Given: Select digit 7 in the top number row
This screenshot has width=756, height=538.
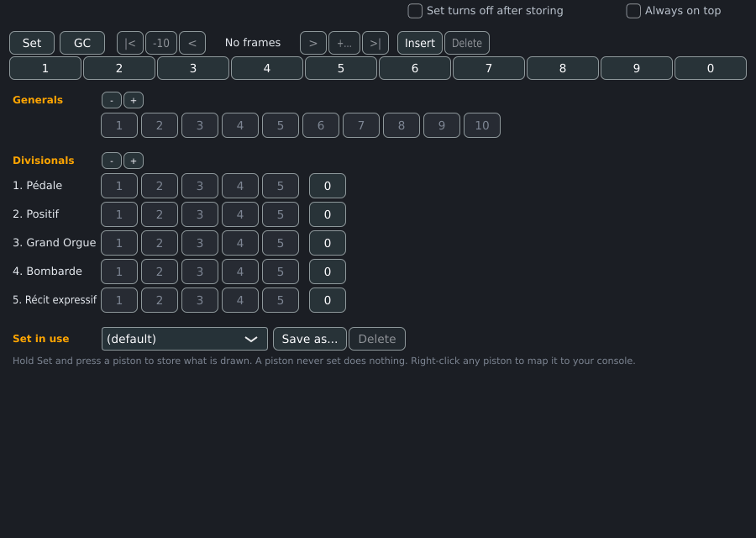Looking at the screenshot, I should (489, 68).
